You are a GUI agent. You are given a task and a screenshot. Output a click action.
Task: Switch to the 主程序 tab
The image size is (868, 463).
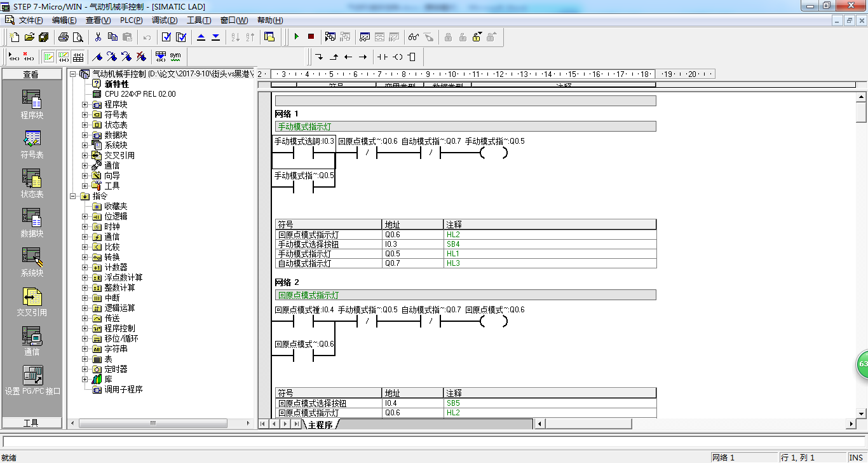(320, 425)
